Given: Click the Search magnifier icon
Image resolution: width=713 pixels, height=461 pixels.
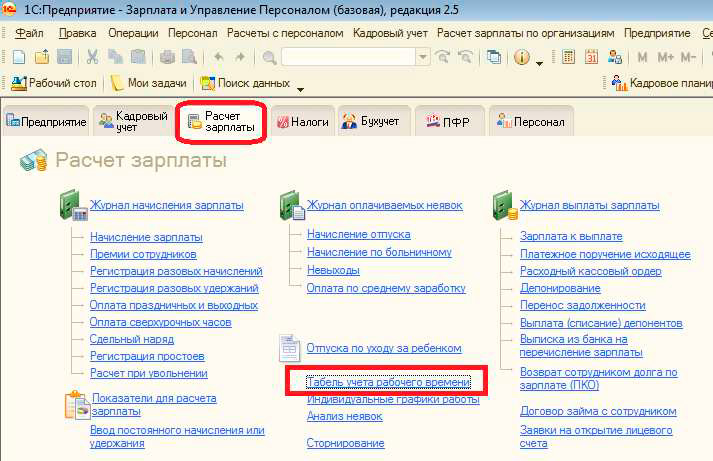Looking at the screenshot, I should (269, 57).
